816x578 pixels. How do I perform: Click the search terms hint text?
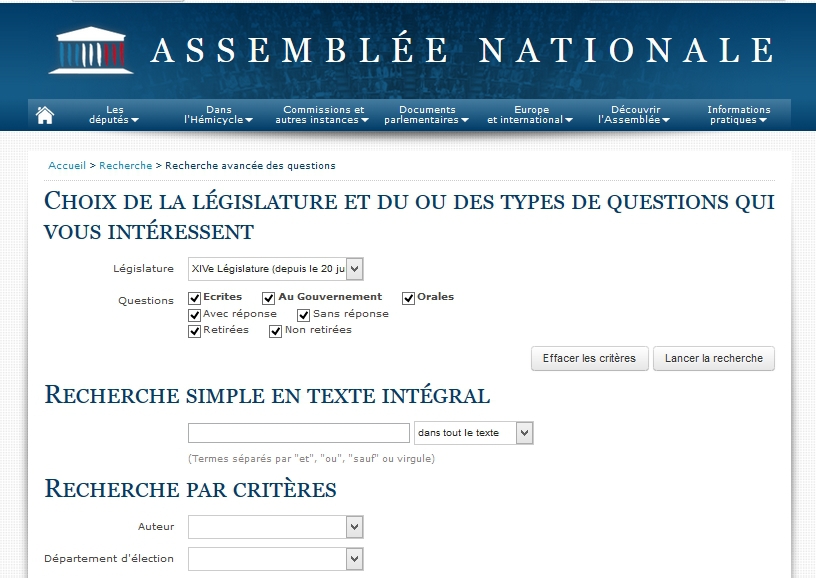(311, 458)
